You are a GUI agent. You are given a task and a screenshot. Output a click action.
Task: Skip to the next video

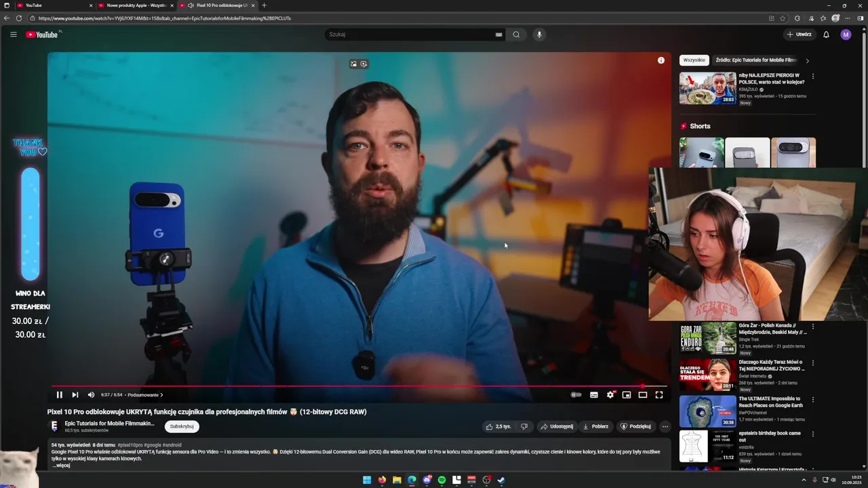click(x=75, y=394)
